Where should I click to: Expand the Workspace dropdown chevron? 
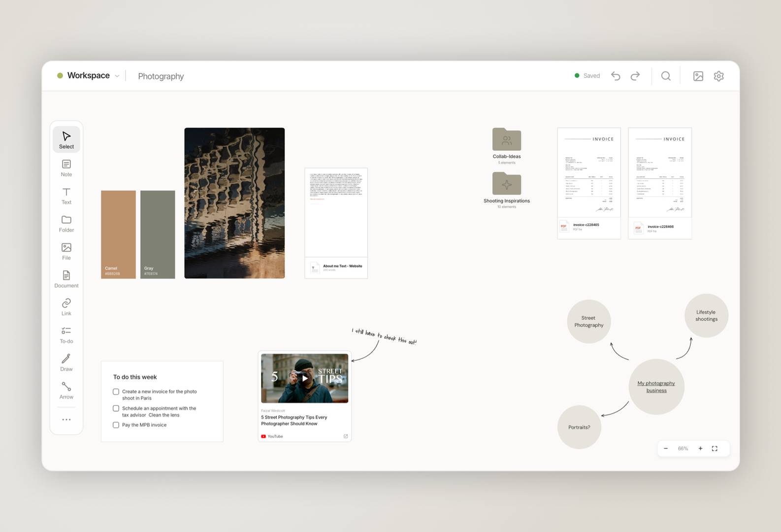tap(117, 76)
